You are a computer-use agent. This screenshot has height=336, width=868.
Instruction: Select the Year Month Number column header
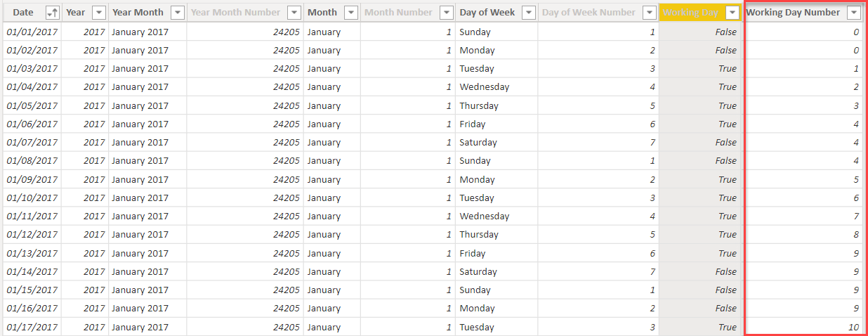(x=235, y=13)
